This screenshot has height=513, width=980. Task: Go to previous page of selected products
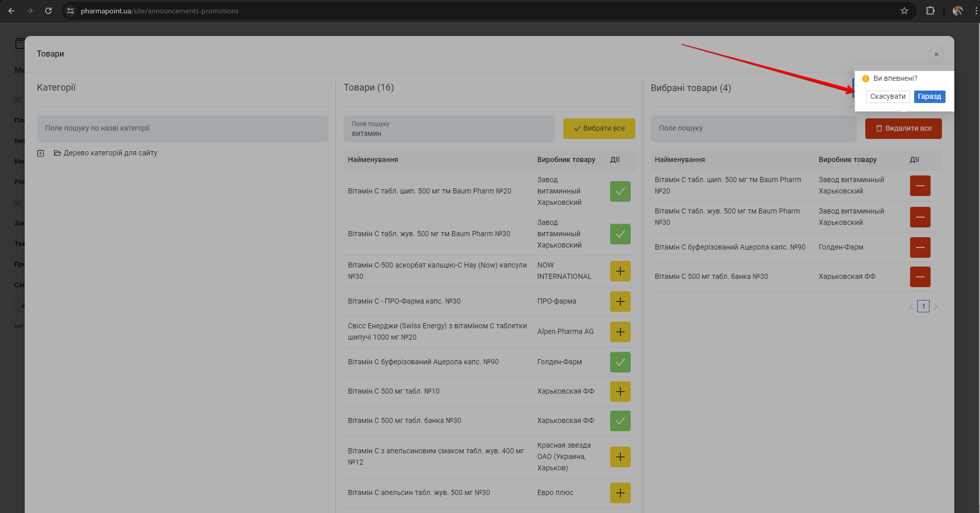tap(911, 307)
